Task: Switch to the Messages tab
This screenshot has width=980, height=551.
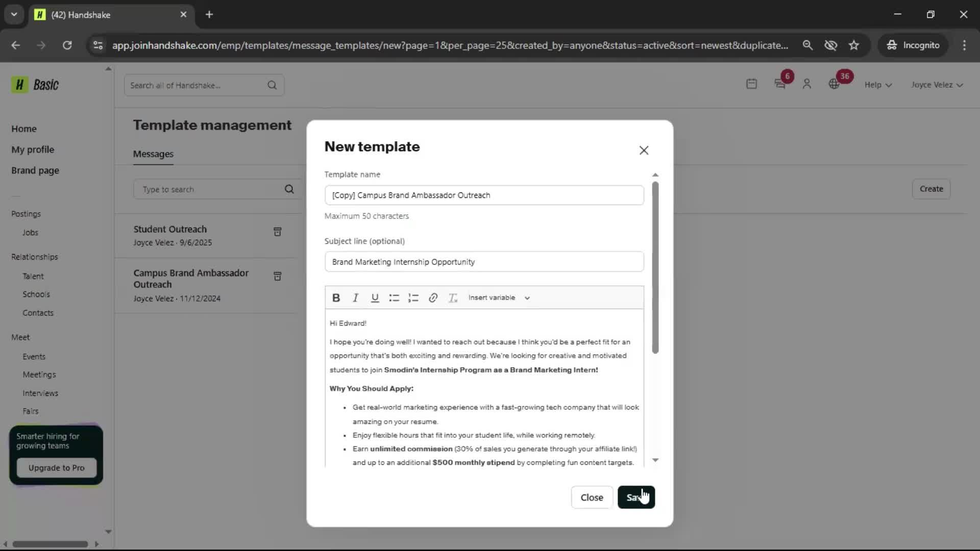Action: click(x=153, y=154)
